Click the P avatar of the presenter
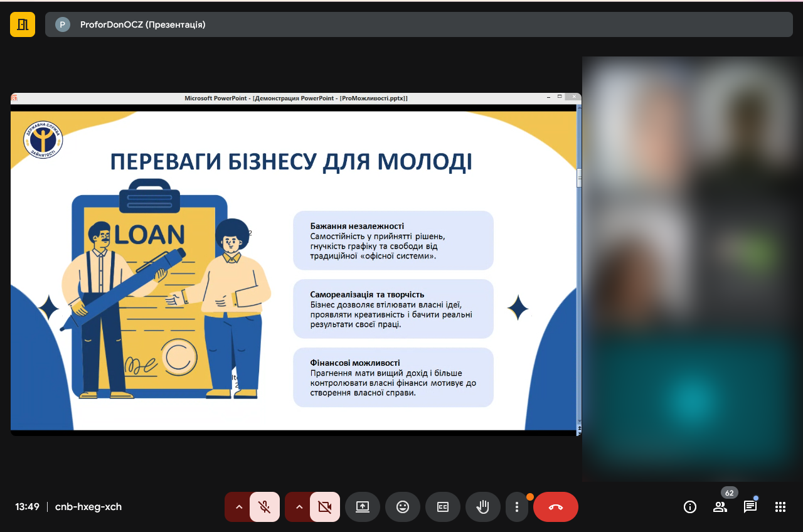 (63, 24)
